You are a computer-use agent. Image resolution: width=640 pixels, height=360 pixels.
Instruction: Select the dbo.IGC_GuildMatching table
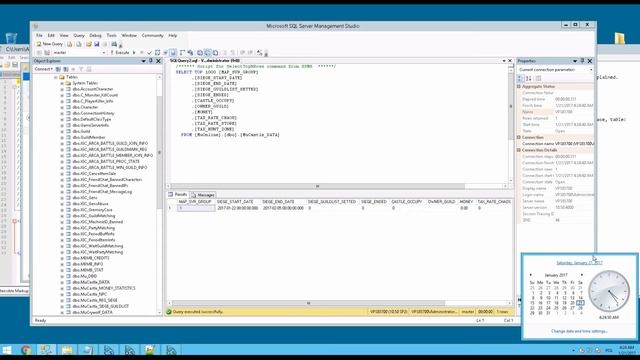click(94, 216)
